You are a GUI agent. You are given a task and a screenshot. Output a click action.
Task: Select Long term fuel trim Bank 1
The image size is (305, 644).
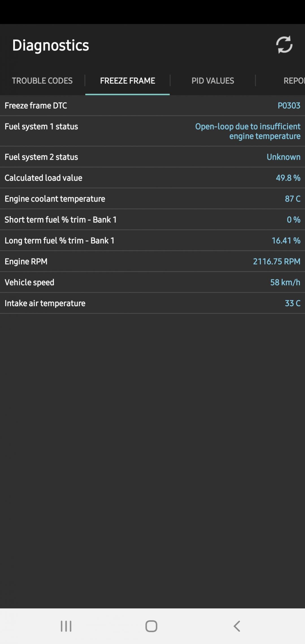152,241
